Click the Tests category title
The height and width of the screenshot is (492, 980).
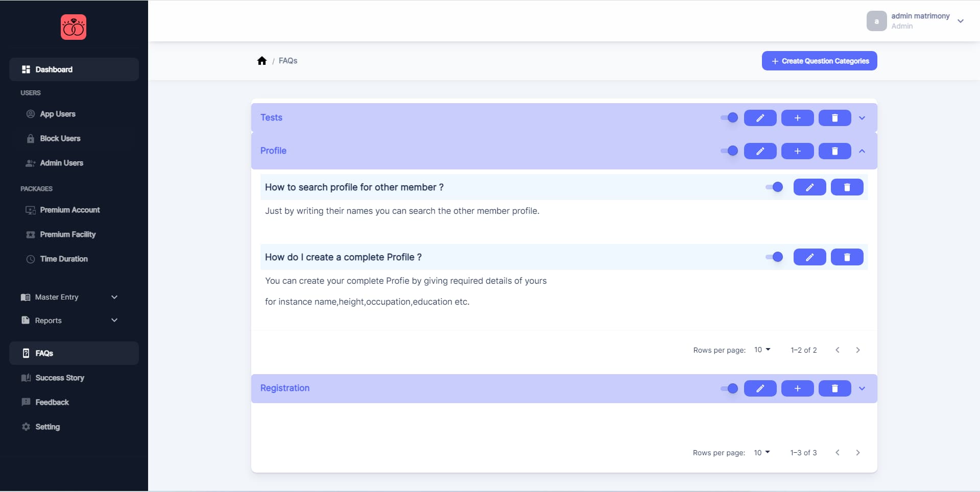click(x=271, y=117)
